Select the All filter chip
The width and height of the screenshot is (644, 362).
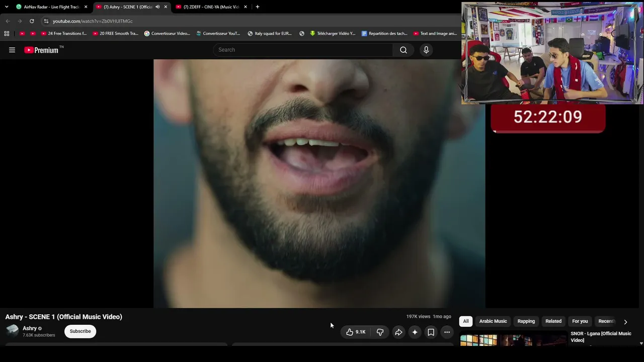point(466,321)
